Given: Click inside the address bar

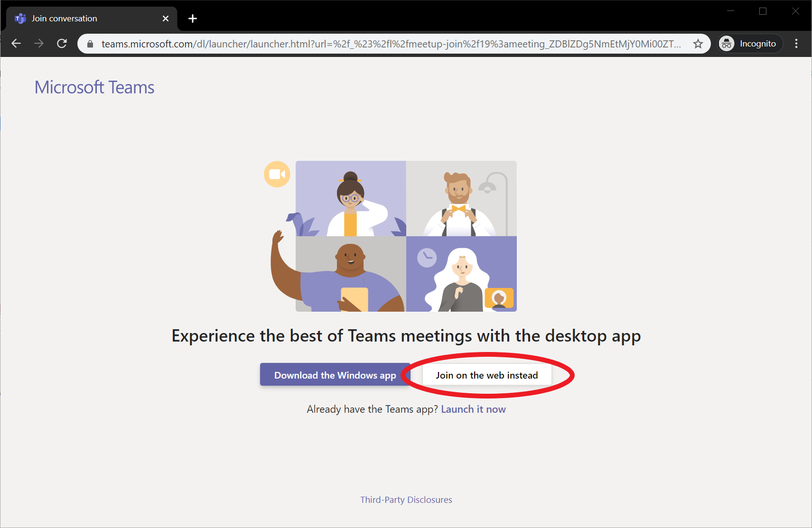Looking at the screenshot, I should pyautogui.click(x=380, y=44).
